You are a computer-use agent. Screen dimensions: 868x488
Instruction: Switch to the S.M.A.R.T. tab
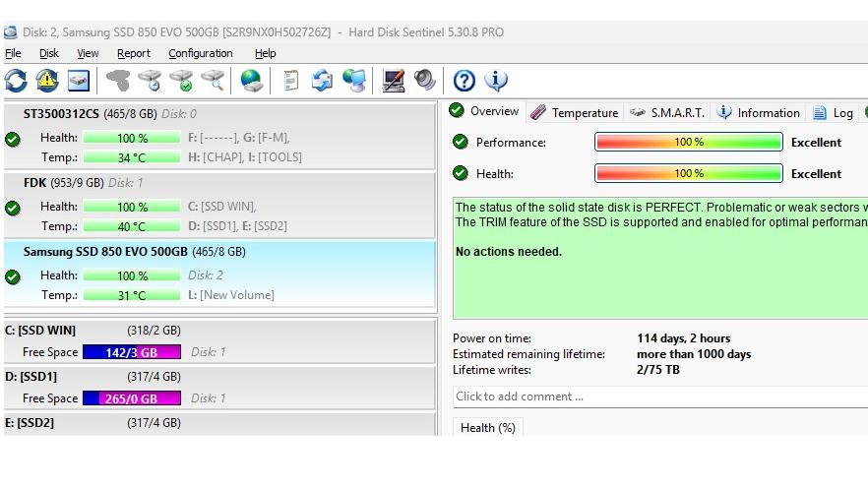click(667, 113)
